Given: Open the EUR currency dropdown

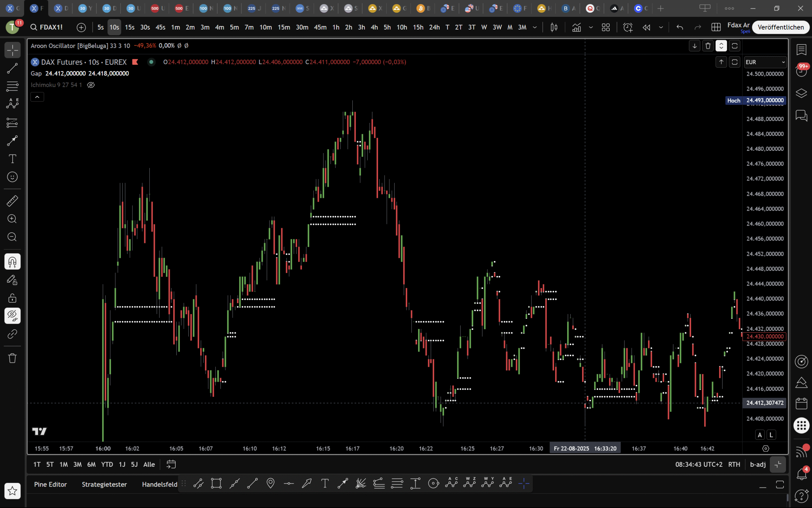Looking at the screenshot, I should click(765, 62).
